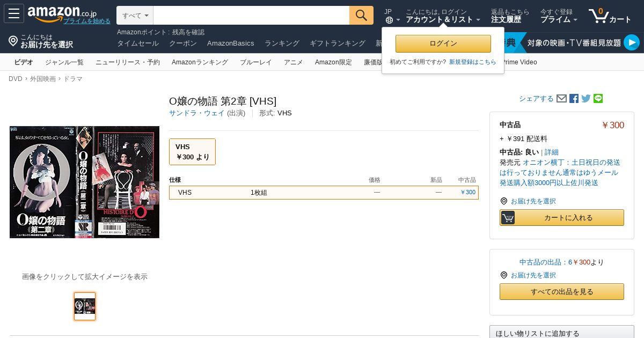Open the shopping cart
This screenshot has width=644, height=338.
(x=610, y=16)
